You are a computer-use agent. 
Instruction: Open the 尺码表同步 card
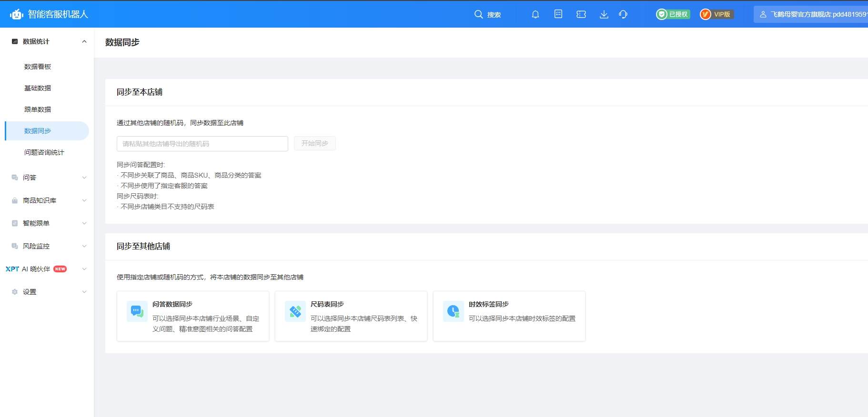click(x=351, y=316)
